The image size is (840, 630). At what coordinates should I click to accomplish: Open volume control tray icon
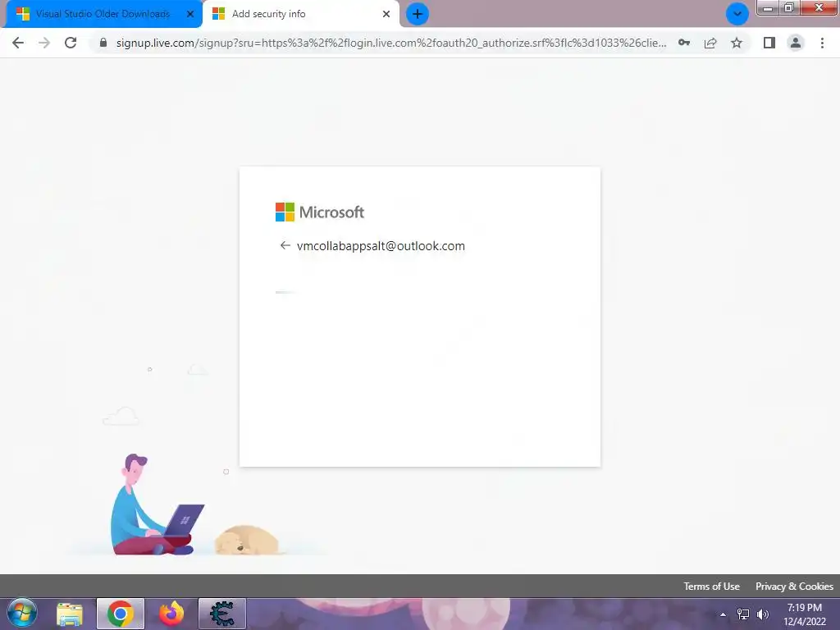(763, 614)
